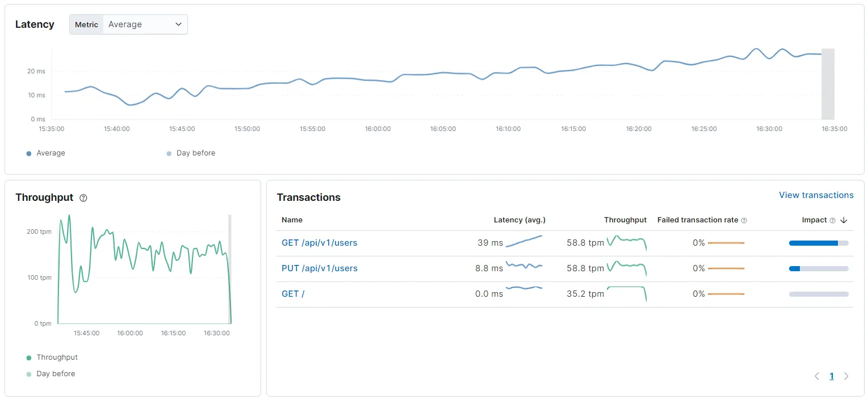This screenshot has width=868, height=400.
Task: Click the Failed transaction rate column header
Action: click(x=698, y=220)
